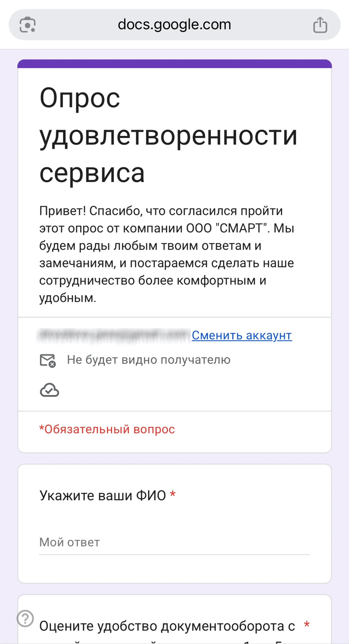Image resolution: width=349 pixels, height=644 pixels.
Task: Click the "Сменить аккаунт" link
Action: 242,335
